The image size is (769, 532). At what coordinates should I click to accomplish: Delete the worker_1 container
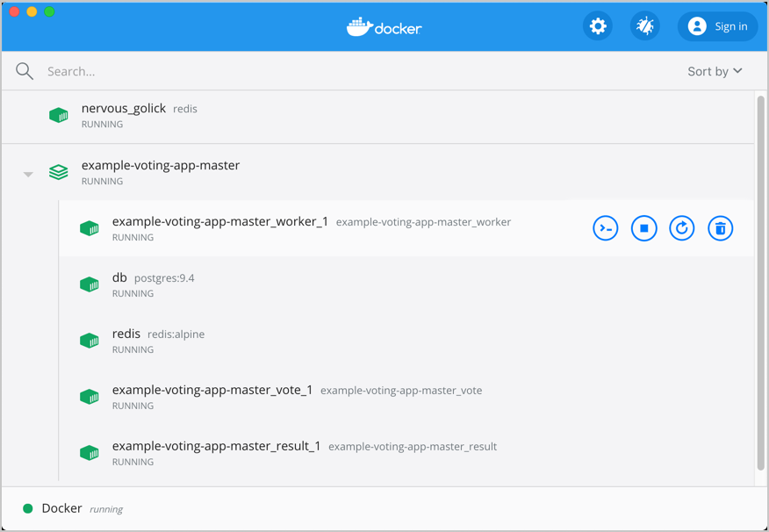(x=721, y=227)
